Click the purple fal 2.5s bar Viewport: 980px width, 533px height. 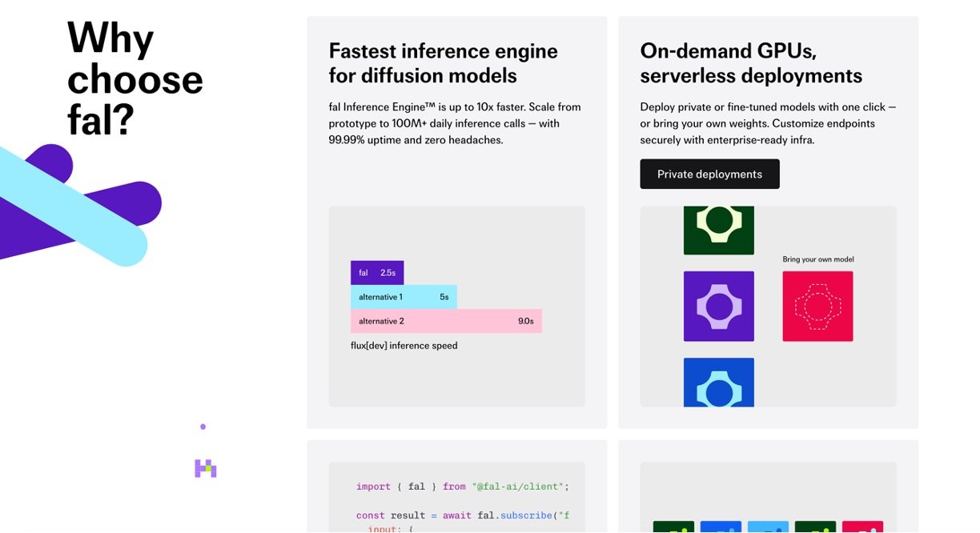(x=377, y=273)
